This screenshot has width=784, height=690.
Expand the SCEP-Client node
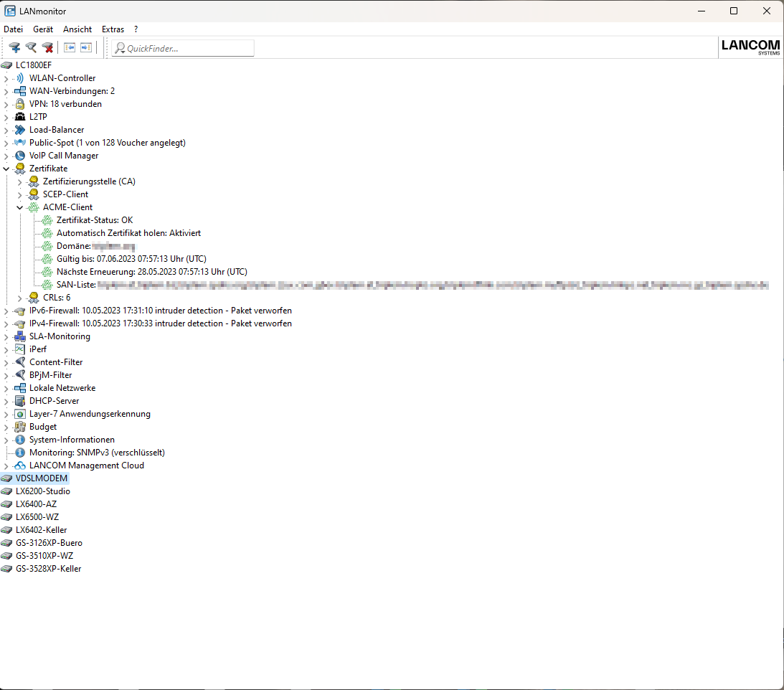[x=20, y=194]
